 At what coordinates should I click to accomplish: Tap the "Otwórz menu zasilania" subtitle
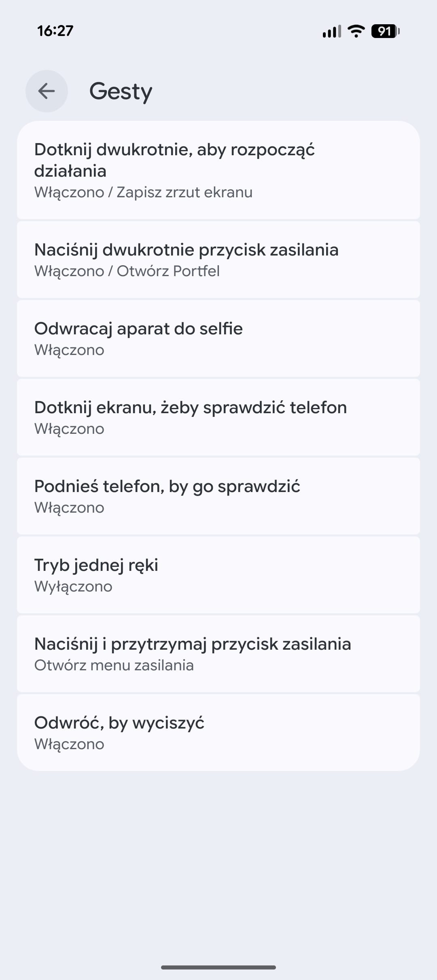pos(114,665)
